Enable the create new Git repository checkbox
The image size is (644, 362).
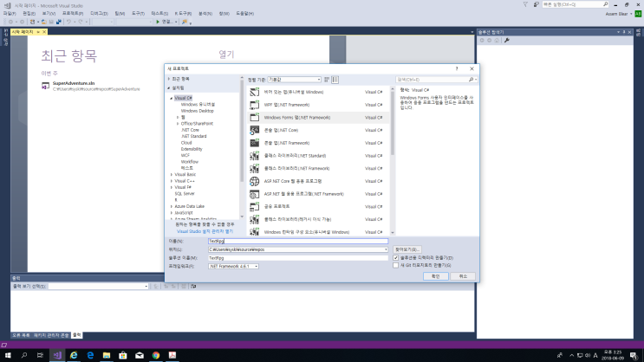[396, 265]
